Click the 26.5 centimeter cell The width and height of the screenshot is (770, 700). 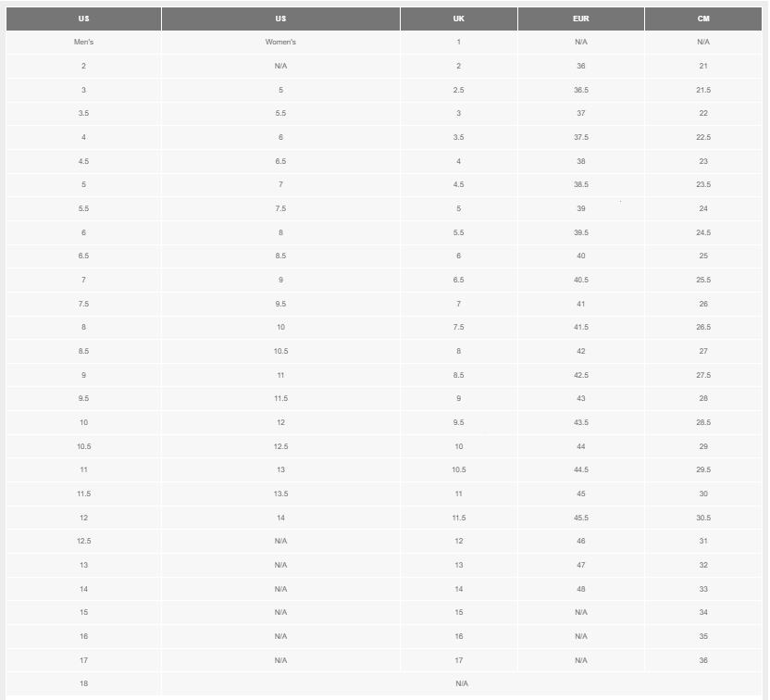(703, 328)
